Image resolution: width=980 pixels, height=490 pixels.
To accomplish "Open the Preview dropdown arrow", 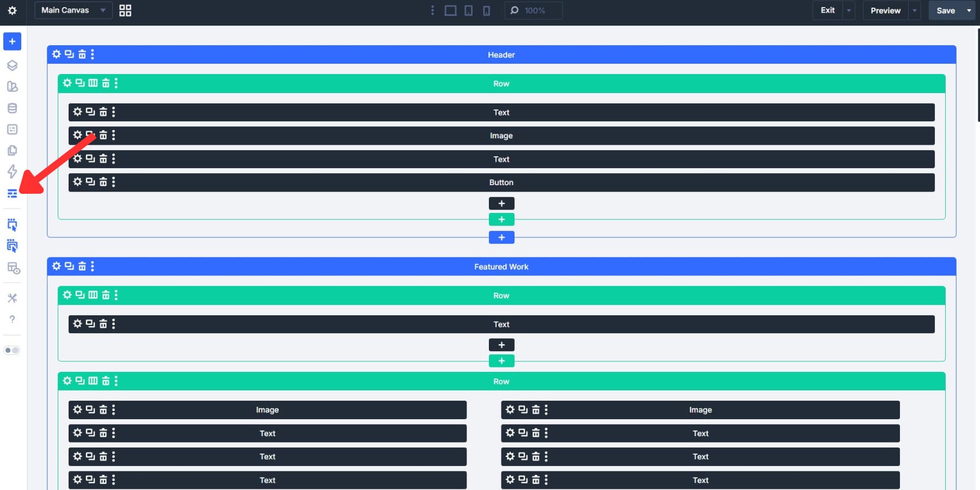I will (914, 10).
